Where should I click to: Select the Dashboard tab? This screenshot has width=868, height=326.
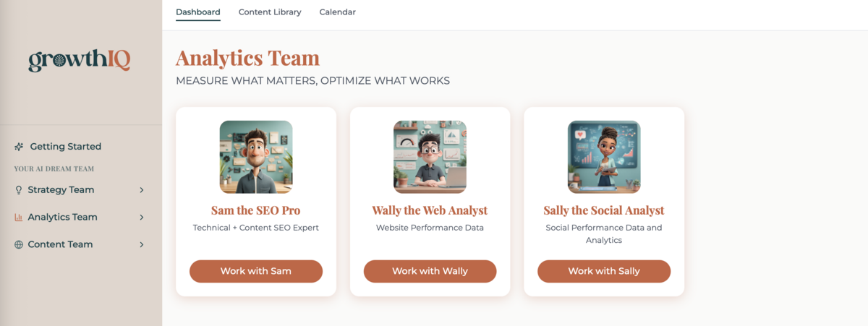198,12
